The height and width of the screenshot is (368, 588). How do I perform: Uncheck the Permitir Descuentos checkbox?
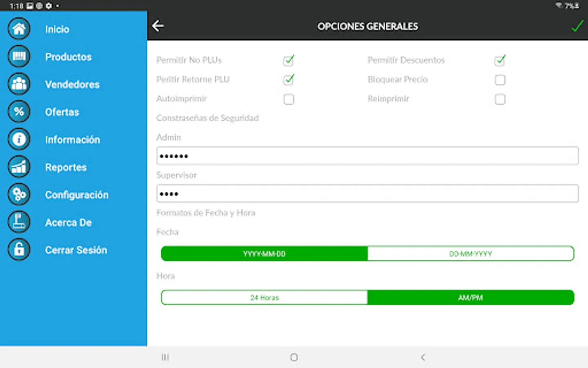click(x=500, y=61)
